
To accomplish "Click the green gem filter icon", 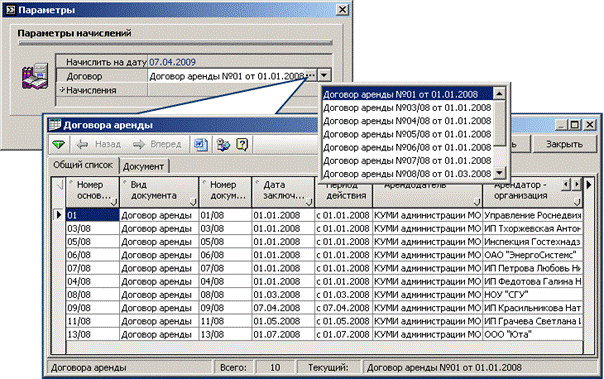I will [59, 145].
